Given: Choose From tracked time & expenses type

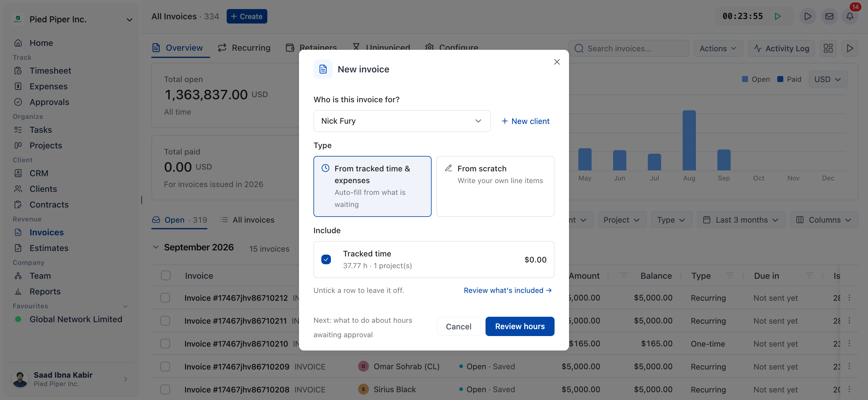Looking at the screenshot, I should click(x=372, y=186).
